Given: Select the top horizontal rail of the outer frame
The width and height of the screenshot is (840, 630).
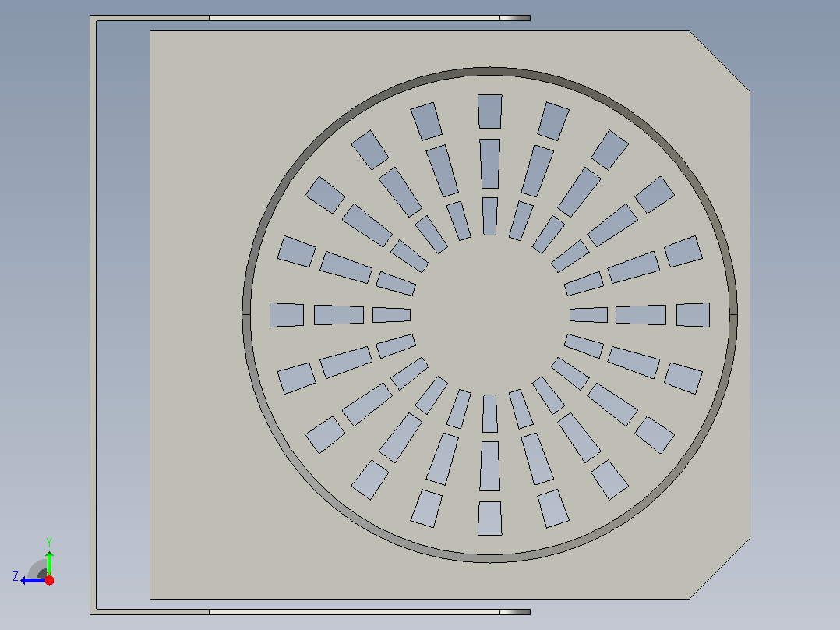Looking at the screenshot, I should [310, 18].
